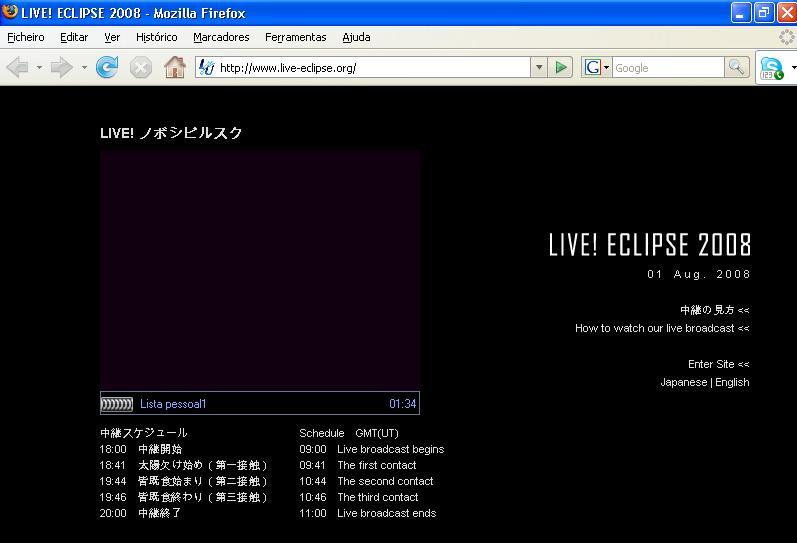Open the Ferramentas menu
Screen dimensions: 797x543
(x=295, y=37)
